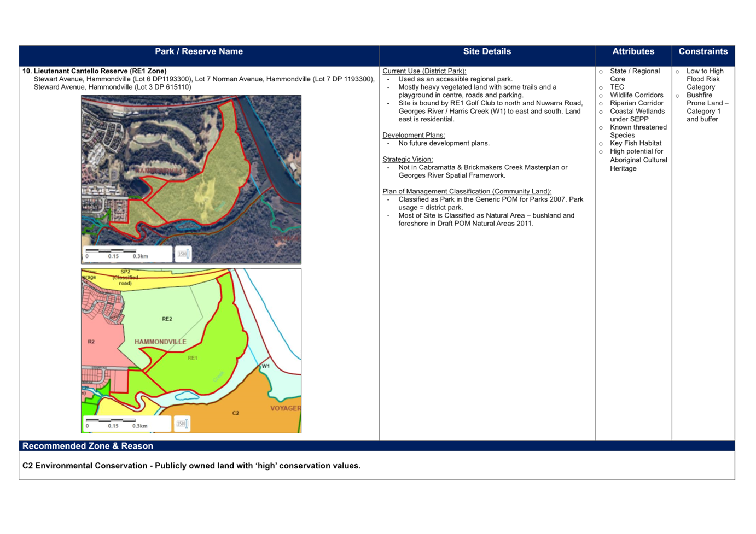The image size is (756, 534).
Task: Select 'Used as an accessible regional park.' bullet
Action: coord(455,79)
